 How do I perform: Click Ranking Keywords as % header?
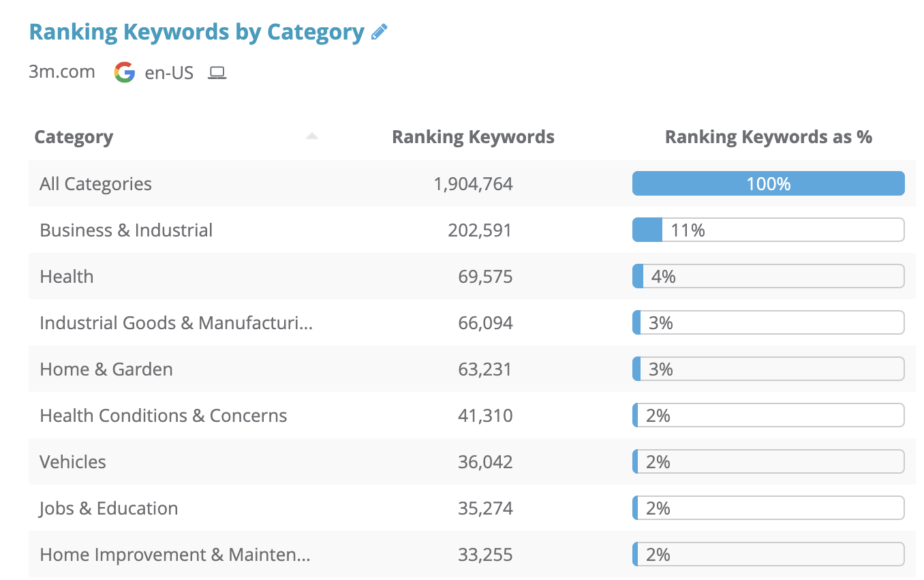[768, 137]
